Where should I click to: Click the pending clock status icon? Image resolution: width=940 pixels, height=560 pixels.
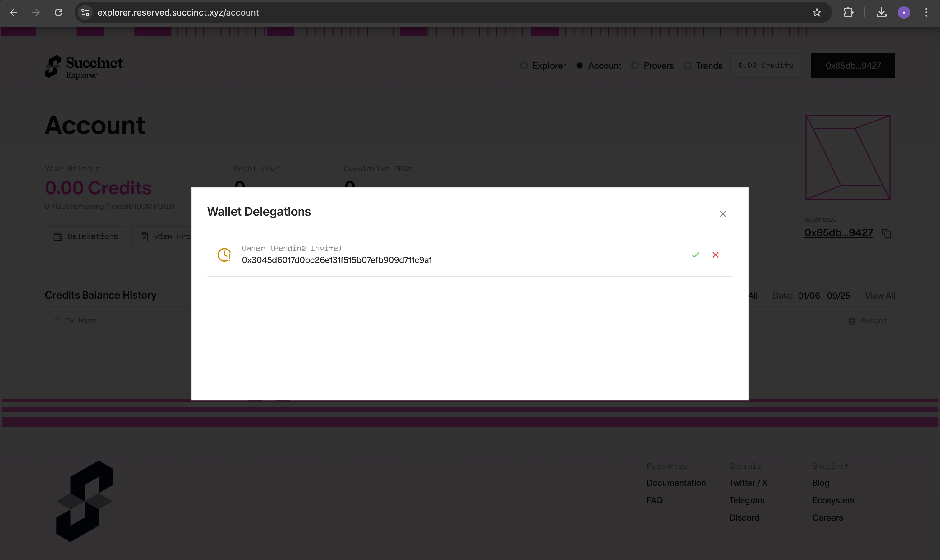pyautogui.click(x=224, y=255)
